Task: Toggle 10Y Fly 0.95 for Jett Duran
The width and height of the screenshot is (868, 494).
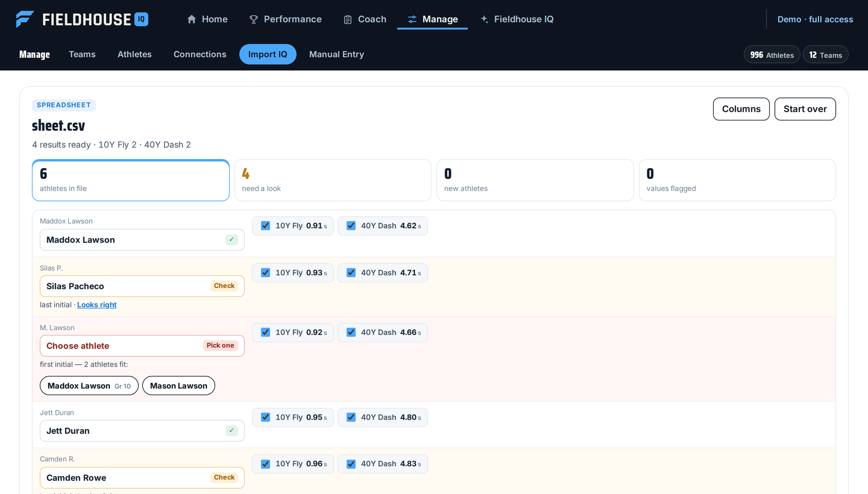Action: tap(265, 417)
